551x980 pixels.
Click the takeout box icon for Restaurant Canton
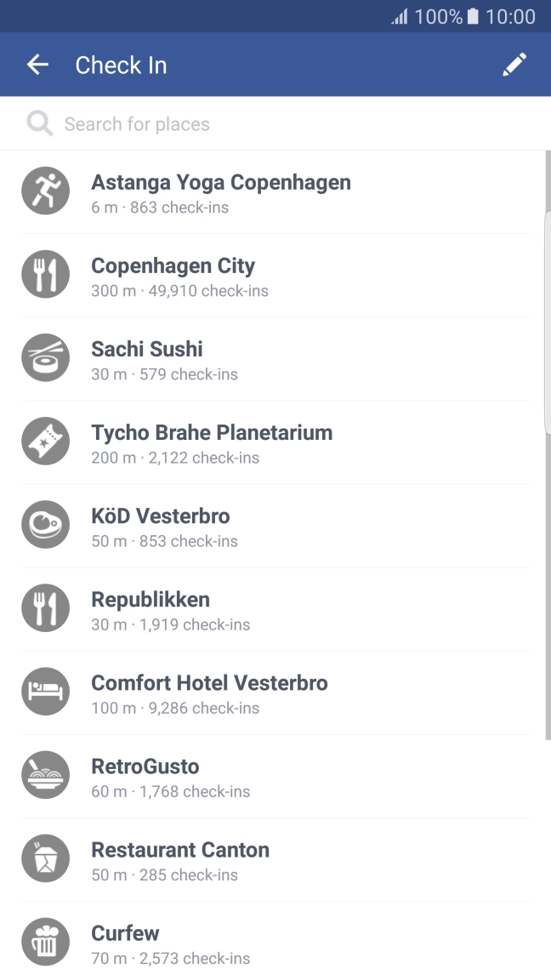tap(45, 858)
